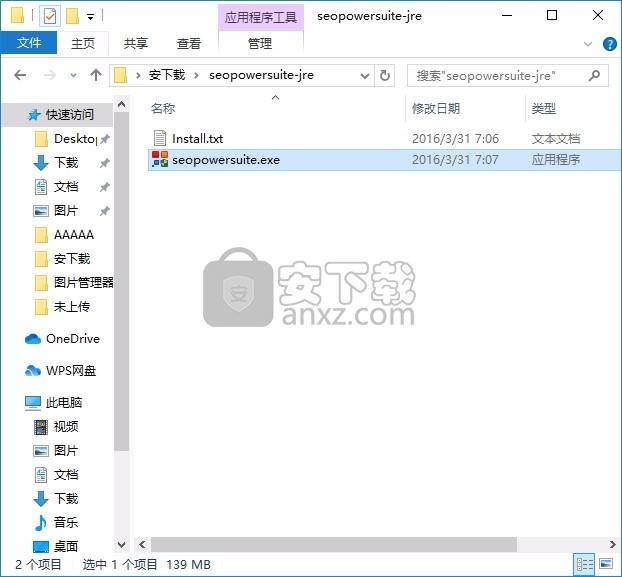Select the Install.txt file
The height and width of the screenshot is (577, 622).
pos(197,138)
